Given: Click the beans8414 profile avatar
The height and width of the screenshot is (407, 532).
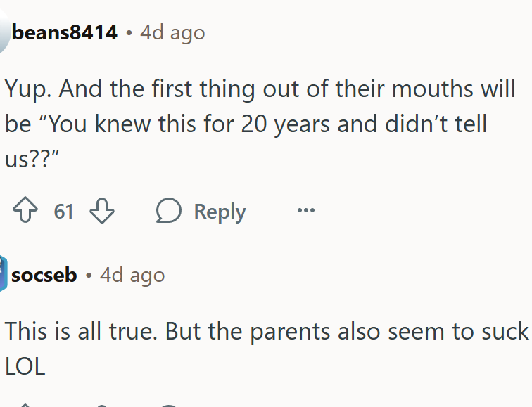Looking at the screenshot, I should [4, 33].
